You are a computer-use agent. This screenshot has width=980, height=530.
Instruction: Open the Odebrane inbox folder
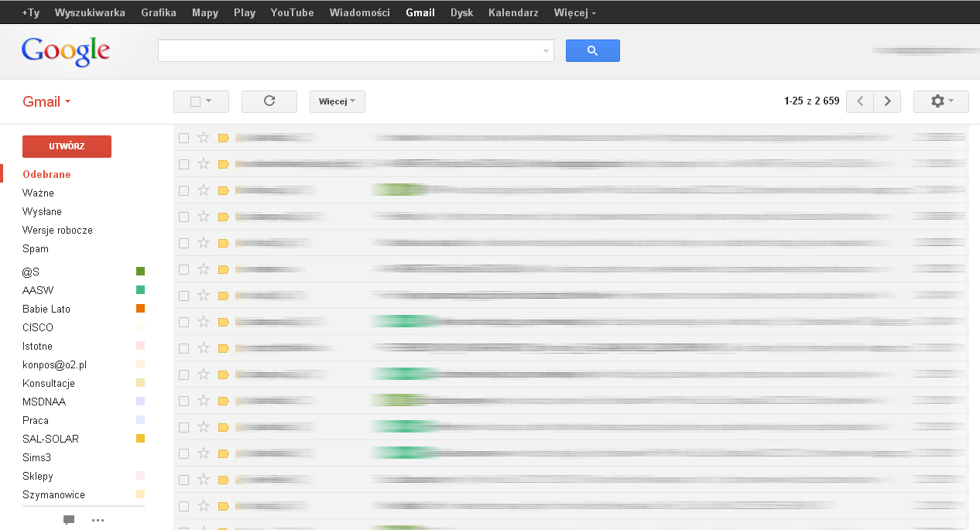[46, 175]
